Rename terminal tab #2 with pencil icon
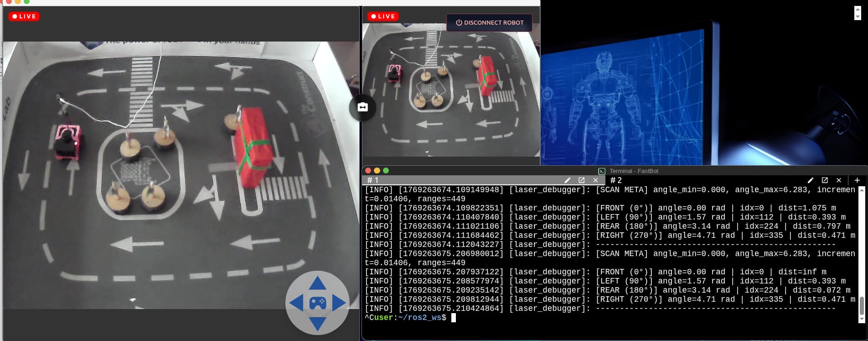Image resolution: width=868 pixels, height=341 pixels. (810, 180)
